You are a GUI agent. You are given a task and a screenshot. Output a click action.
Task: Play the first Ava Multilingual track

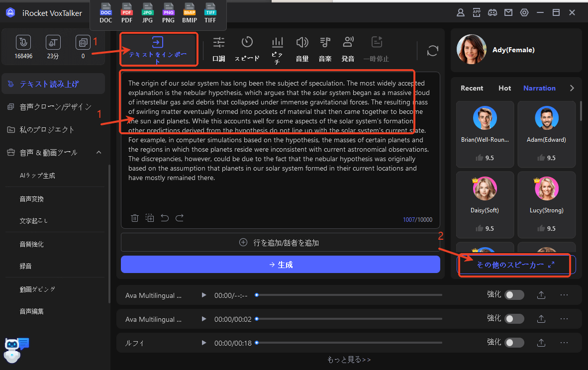click(x=203, y=295)
